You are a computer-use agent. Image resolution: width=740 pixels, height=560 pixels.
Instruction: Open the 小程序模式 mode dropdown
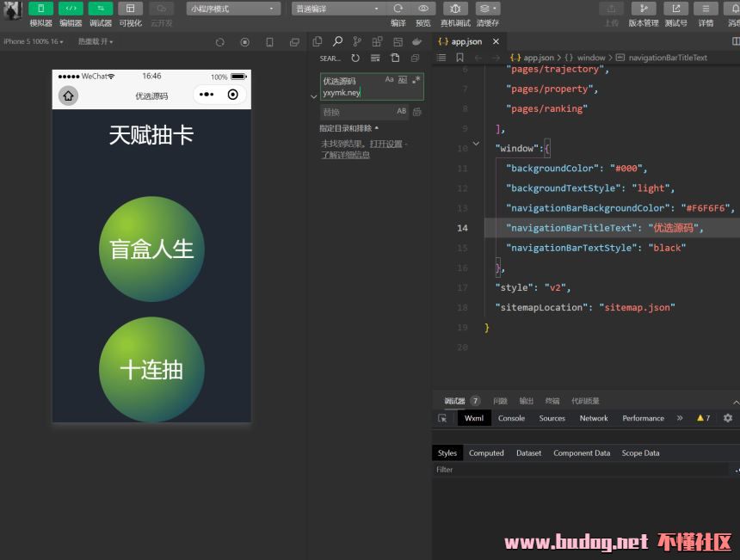pos(233,9)
